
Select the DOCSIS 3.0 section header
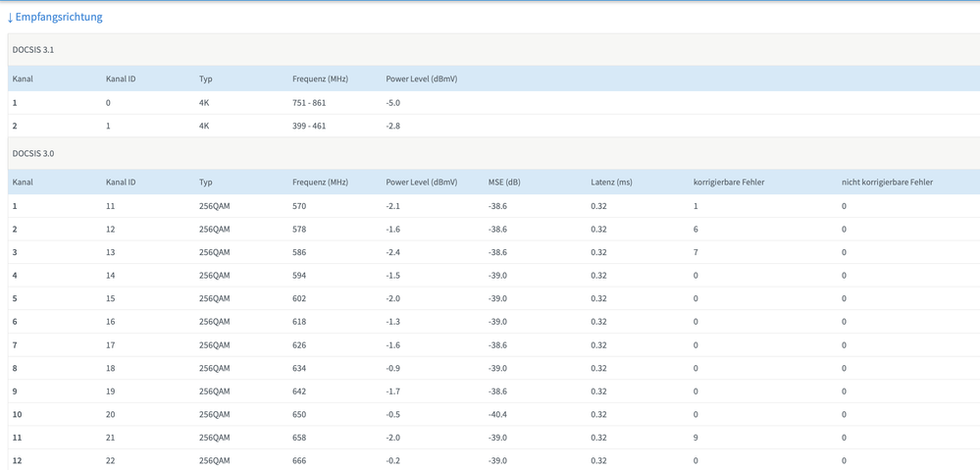pos(493,153)
